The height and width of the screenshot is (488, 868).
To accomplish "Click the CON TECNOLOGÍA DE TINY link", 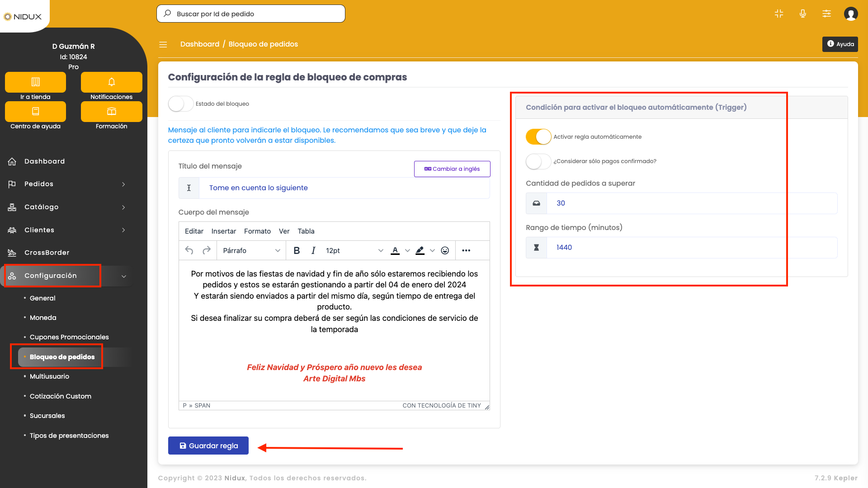I will pyautogui.click(x=442, y=406).
